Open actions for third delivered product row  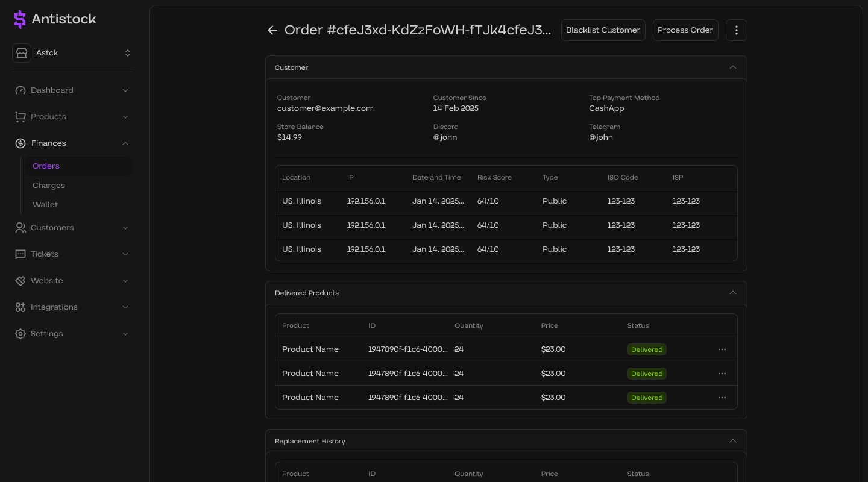(x=722, y=398)
